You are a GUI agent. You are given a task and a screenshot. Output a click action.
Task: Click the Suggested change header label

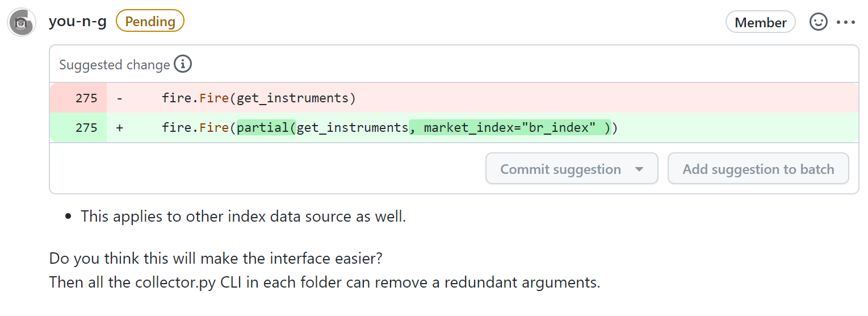pos(114,65)
